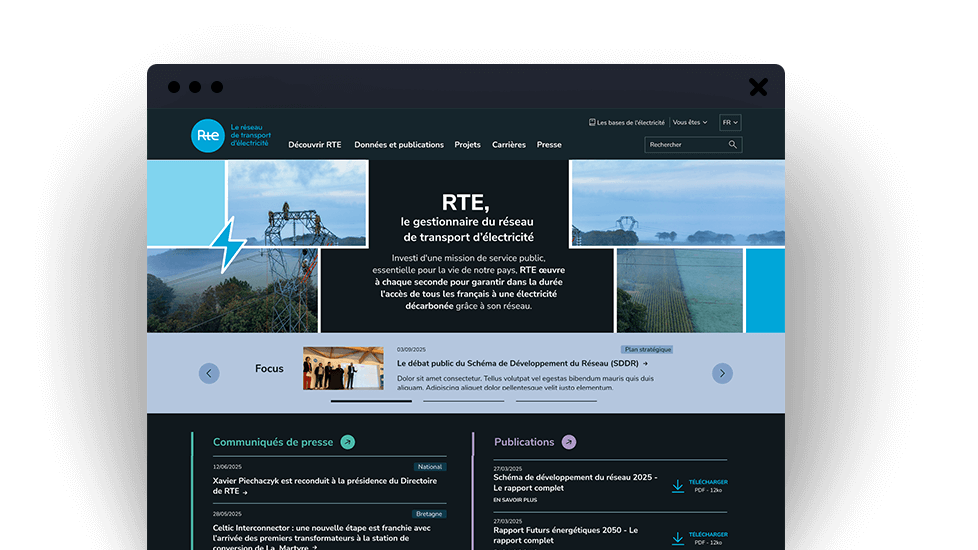Open the Carrières menu item

tap(508, 145)
